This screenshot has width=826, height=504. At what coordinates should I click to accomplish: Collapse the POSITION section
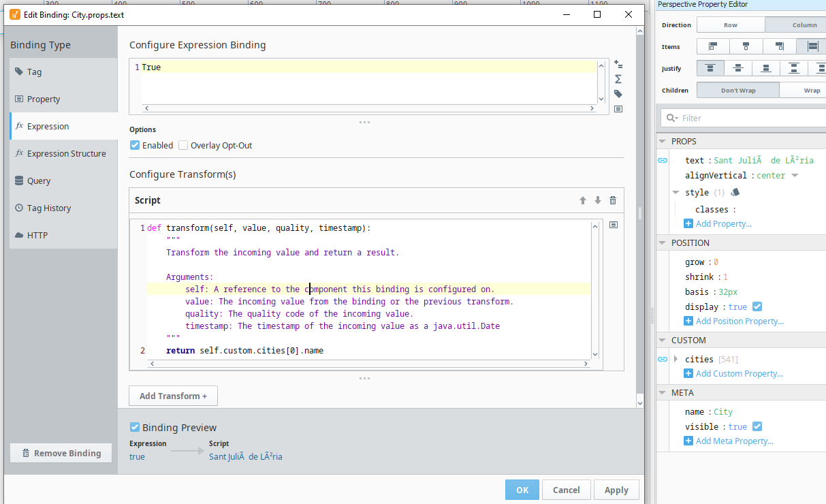click(663, 242)
